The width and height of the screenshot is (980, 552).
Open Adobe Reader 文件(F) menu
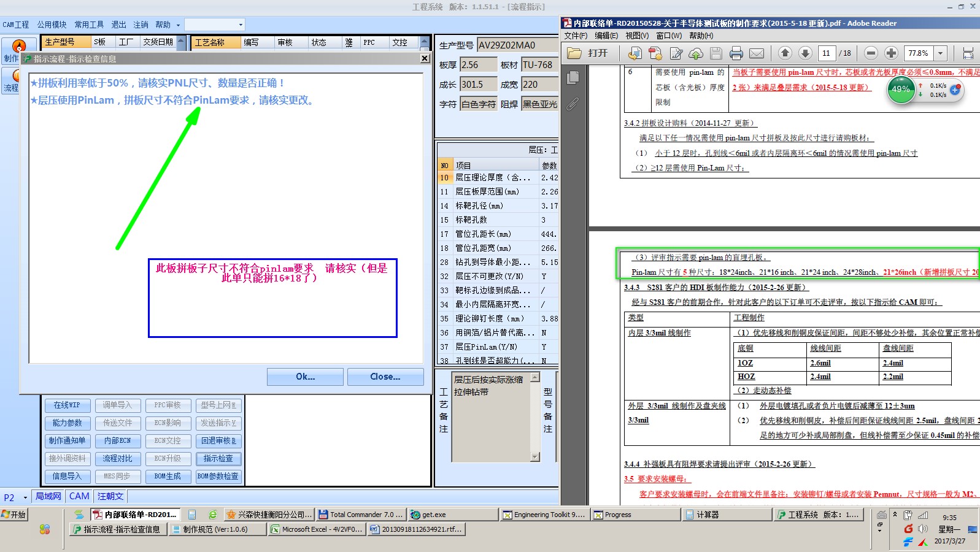click(576, 36)
